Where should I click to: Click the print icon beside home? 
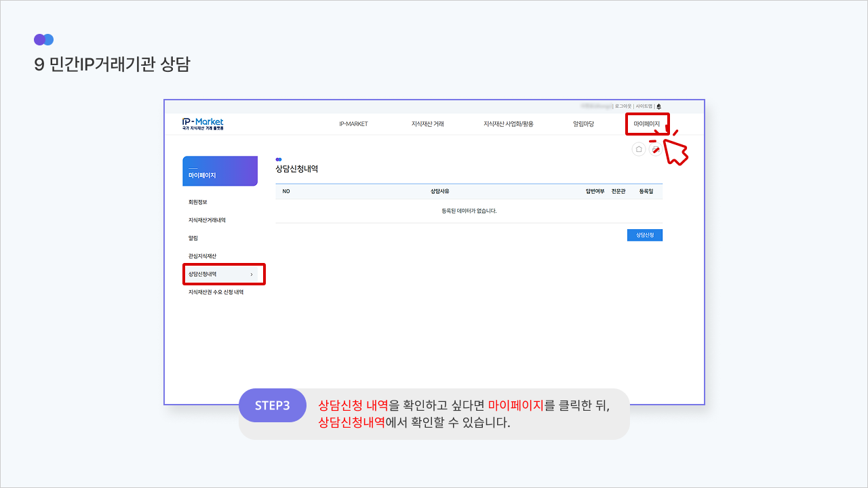click(655, 149)
